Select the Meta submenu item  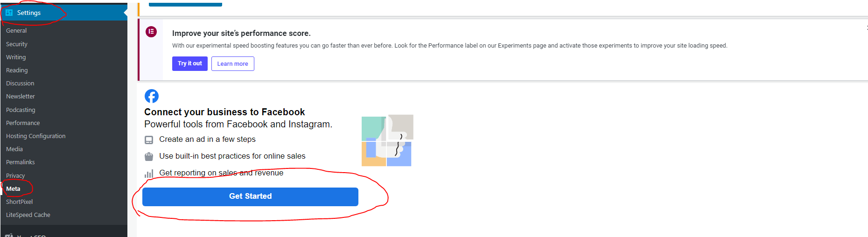[13, 188]
